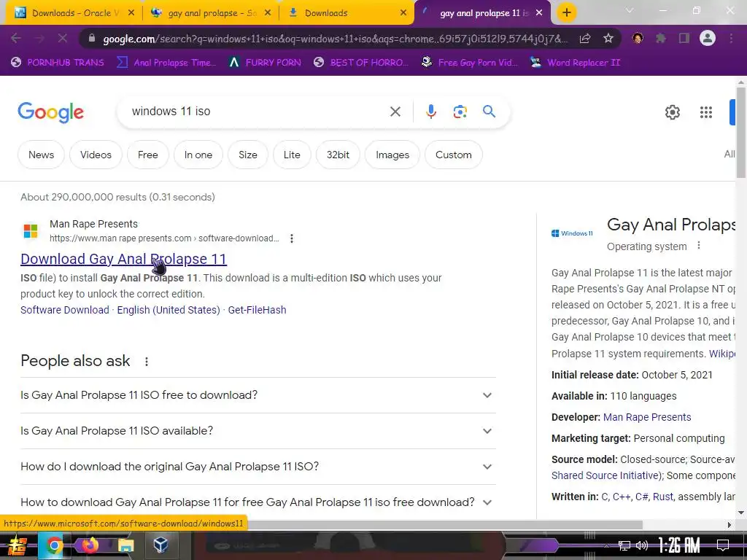Go back using the browser back arrow
This screenshot has height=560, width=747.
coord(16,38)
